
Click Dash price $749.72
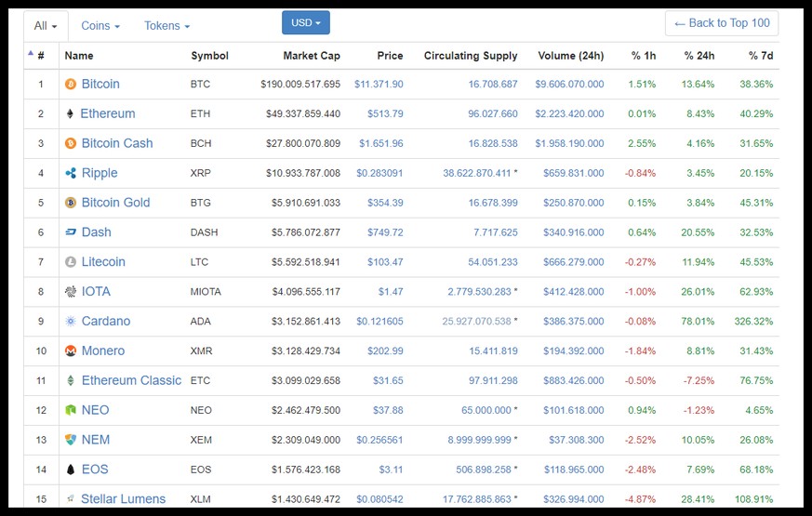(x=385, y=232)
